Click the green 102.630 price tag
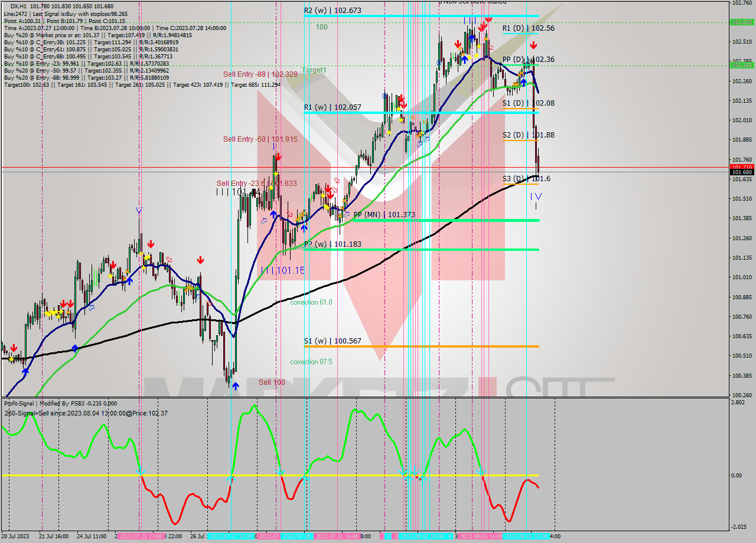Image resolution: width=756 pixels, height=543 pixels. point(742,22)
